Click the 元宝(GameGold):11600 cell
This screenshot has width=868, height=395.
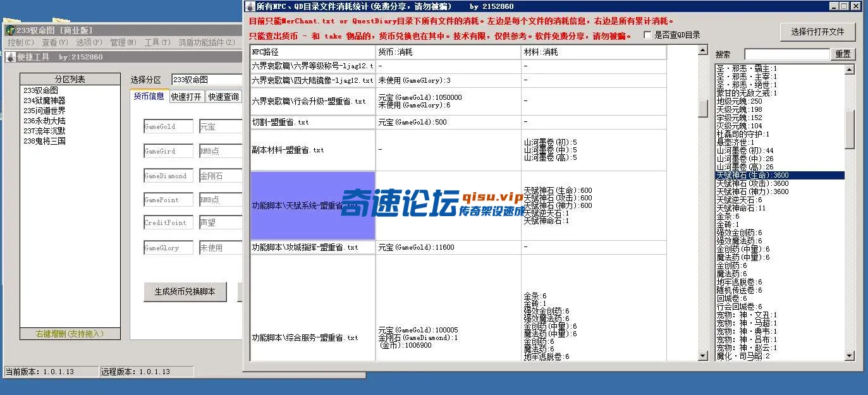[x=448, y=247]
